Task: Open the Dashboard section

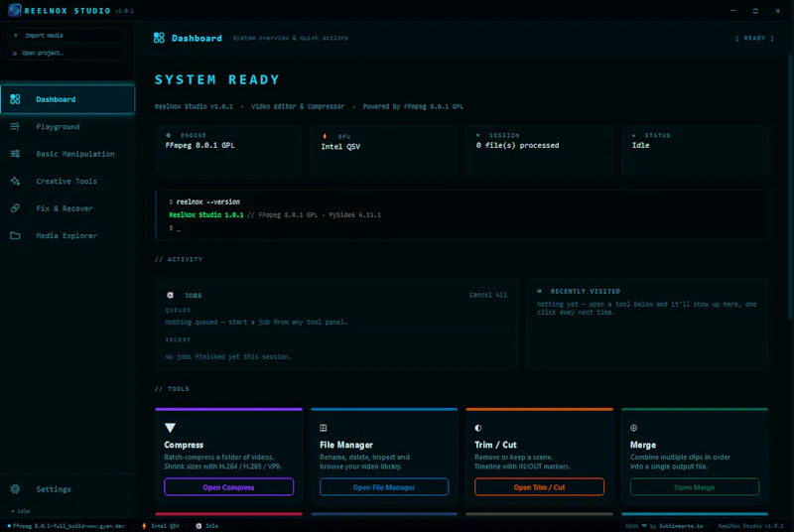Action: click(x=67, y=99)
